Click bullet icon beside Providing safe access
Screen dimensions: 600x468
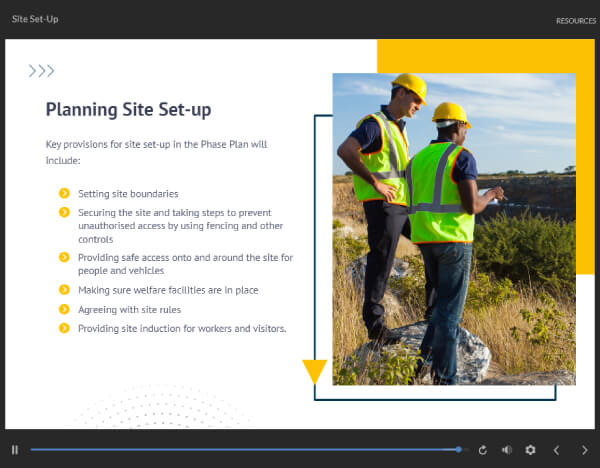pos(64,257)
